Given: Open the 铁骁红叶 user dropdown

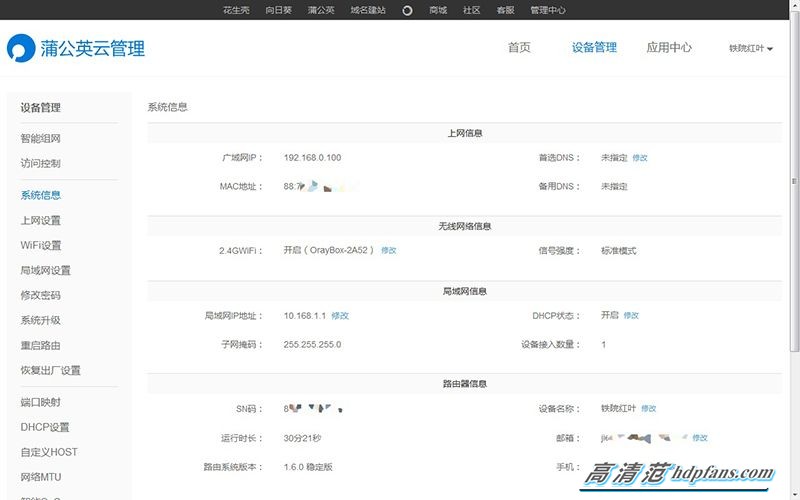Looking at the screenshot, I should click(x=751, y=48).
